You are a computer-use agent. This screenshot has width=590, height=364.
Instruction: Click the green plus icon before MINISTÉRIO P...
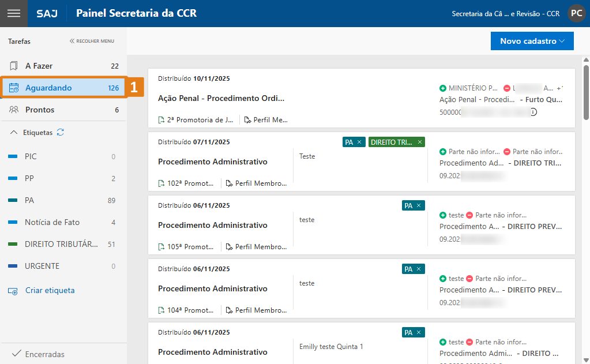click(x=444, y=88)
